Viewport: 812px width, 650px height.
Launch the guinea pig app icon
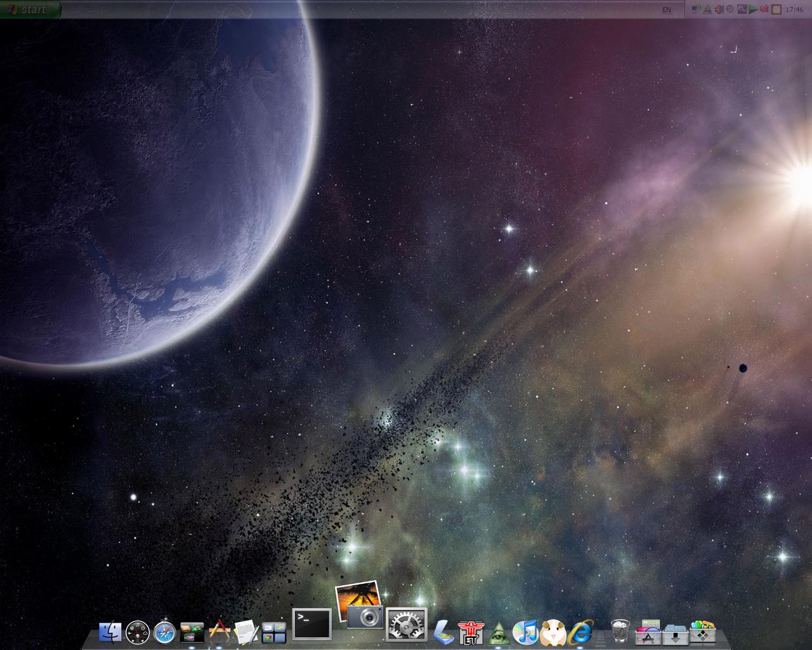[553, 632]
